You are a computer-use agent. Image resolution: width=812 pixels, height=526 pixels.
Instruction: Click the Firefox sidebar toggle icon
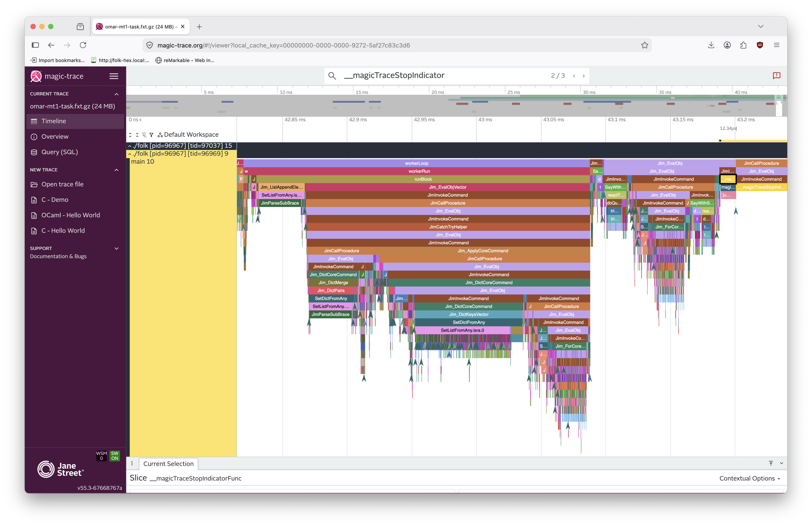click(x=35, y=45)
